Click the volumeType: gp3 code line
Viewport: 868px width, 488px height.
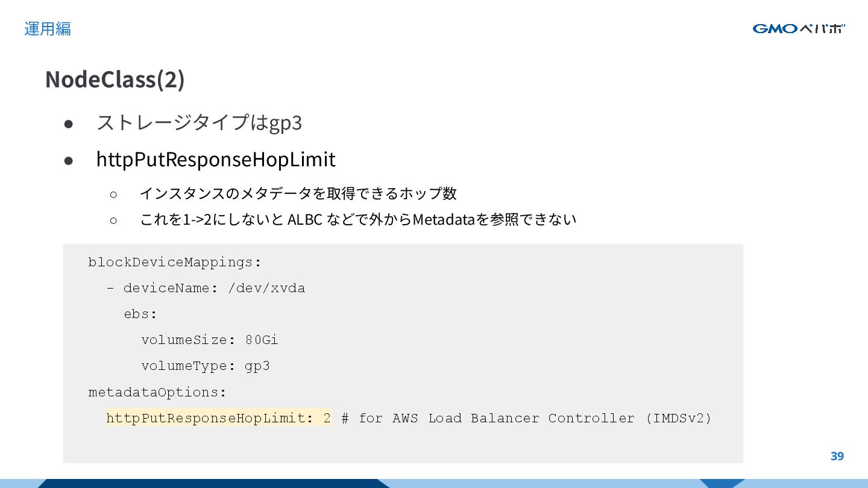pos(206,366)
